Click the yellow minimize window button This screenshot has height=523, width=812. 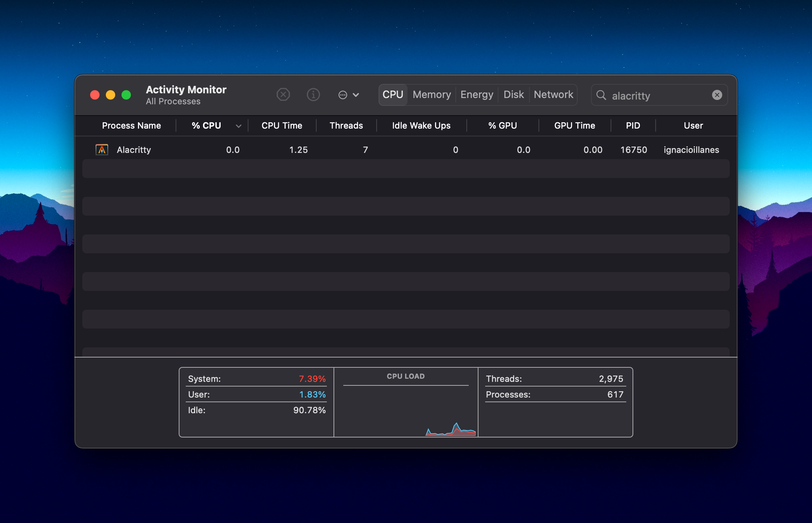pos(111,95)
